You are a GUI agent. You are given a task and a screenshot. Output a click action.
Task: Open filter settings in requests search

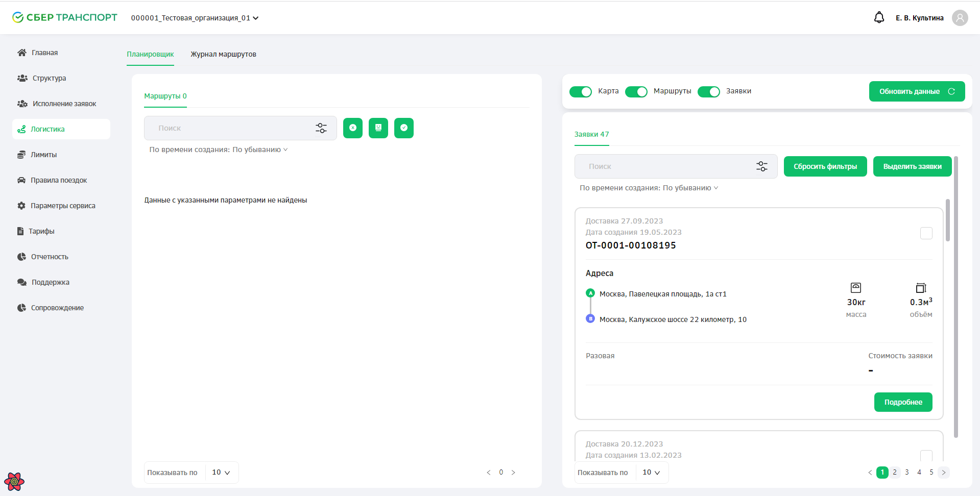click(x=762, y=166)
